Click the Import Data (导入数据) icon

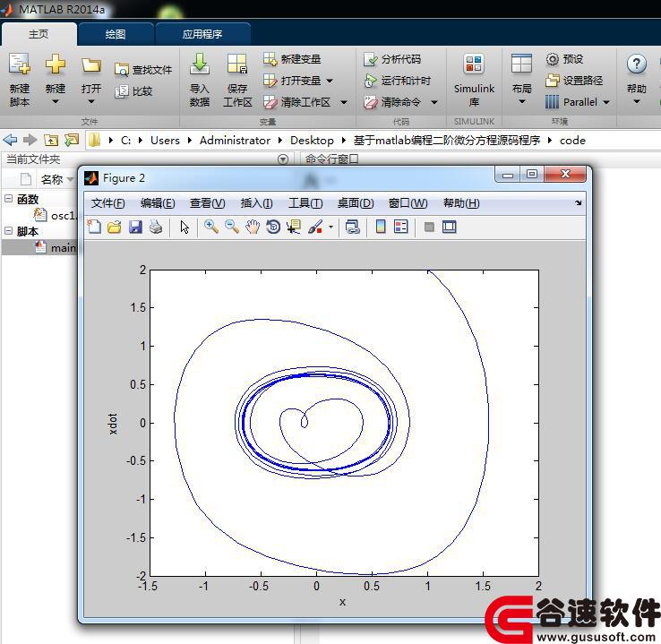tap(200, 64)
